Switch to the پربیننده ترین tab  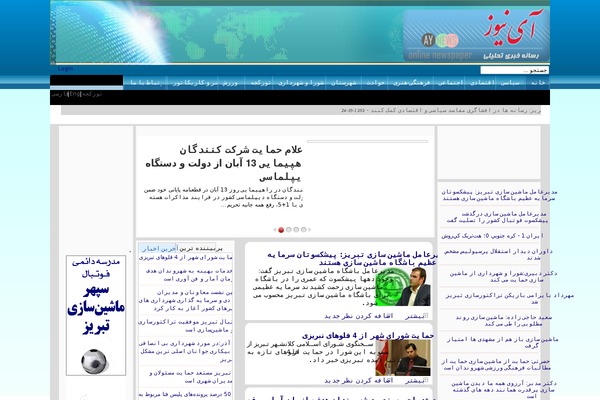(201, 248)
